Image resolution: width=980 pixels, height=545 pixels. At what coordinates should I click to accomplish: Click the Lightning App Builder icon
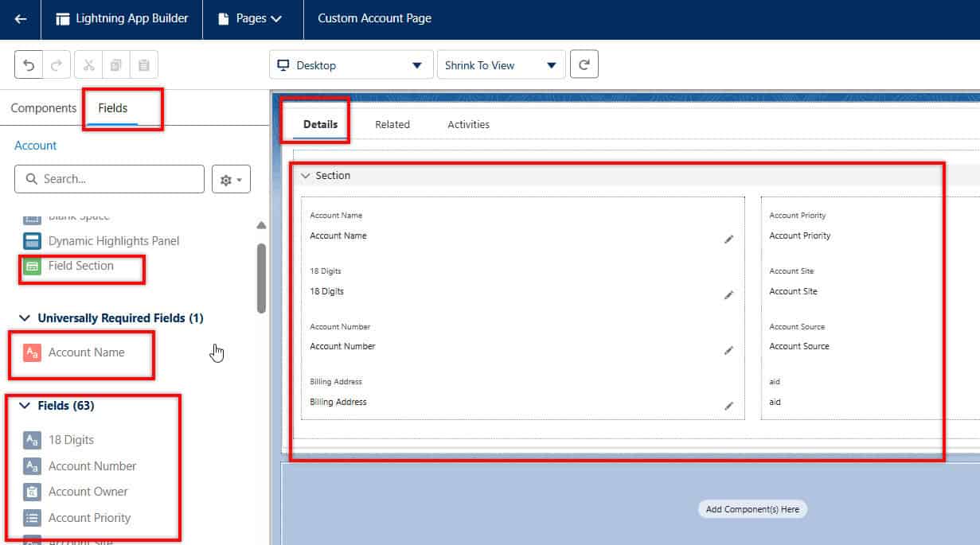click(63, 19)
